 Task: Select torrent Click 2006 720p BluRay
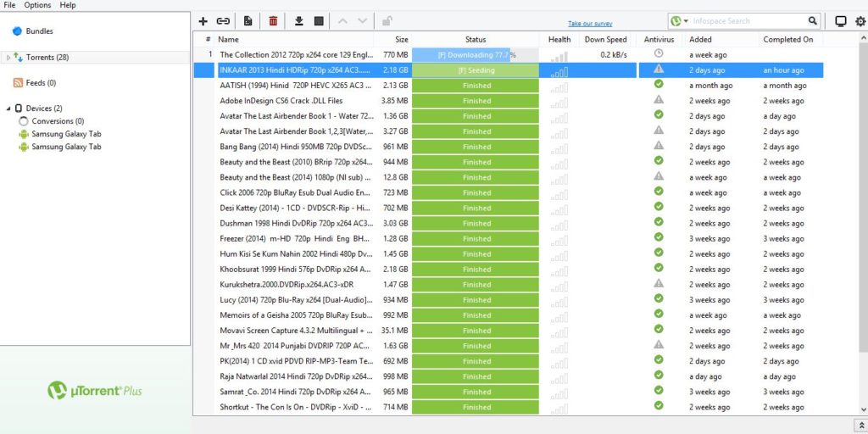coord(295,192)
